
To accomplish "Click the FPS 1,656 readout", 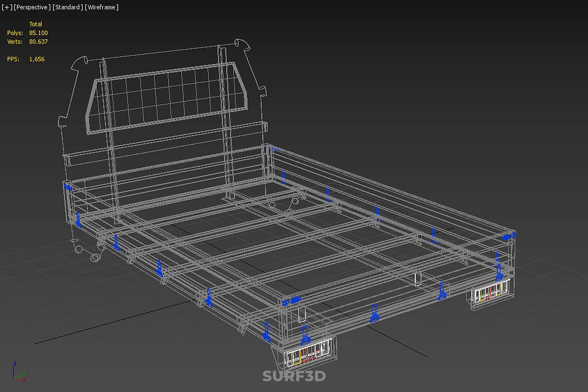I will 37,59.
